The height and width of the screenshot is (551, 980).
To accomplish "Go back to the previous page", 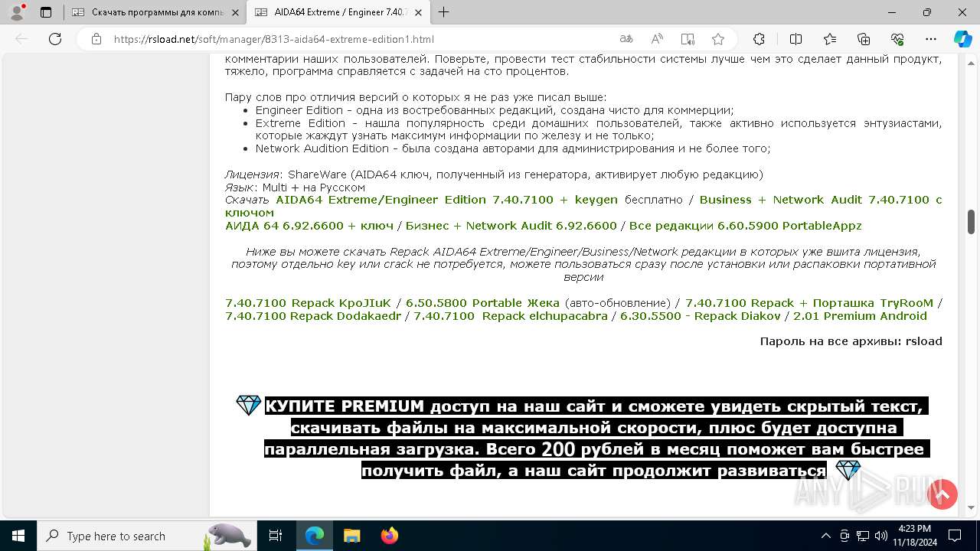I will pyautogui.click(x=21, y=39).
